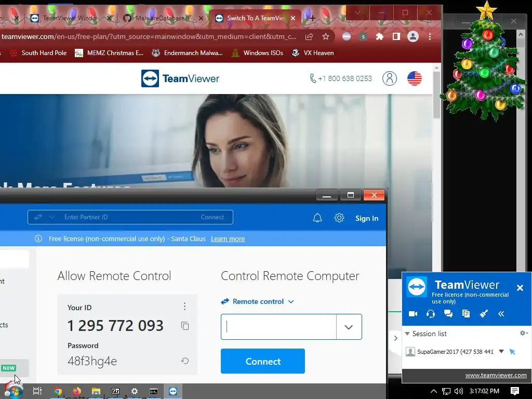Open 7-Zip from taskbar
The image size is (532, 399).
pos(115,391)
